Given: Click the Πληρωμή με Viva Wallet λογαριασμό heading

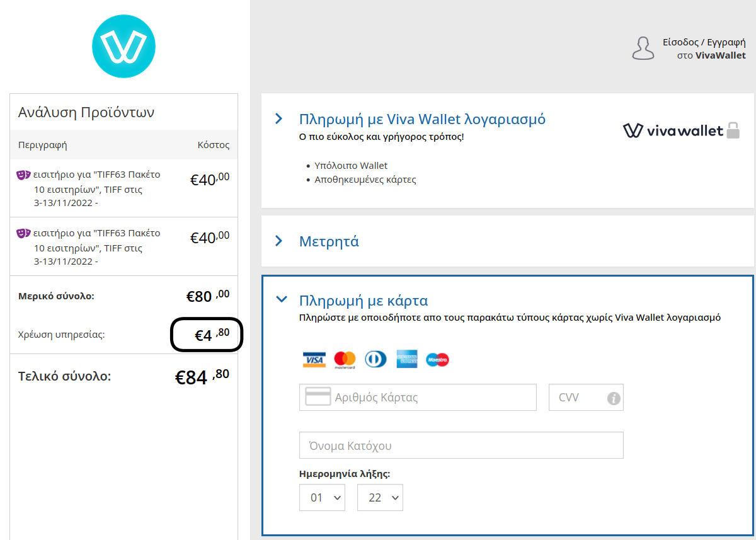Looking at the screenshot, I should click(x=422, y=119).
